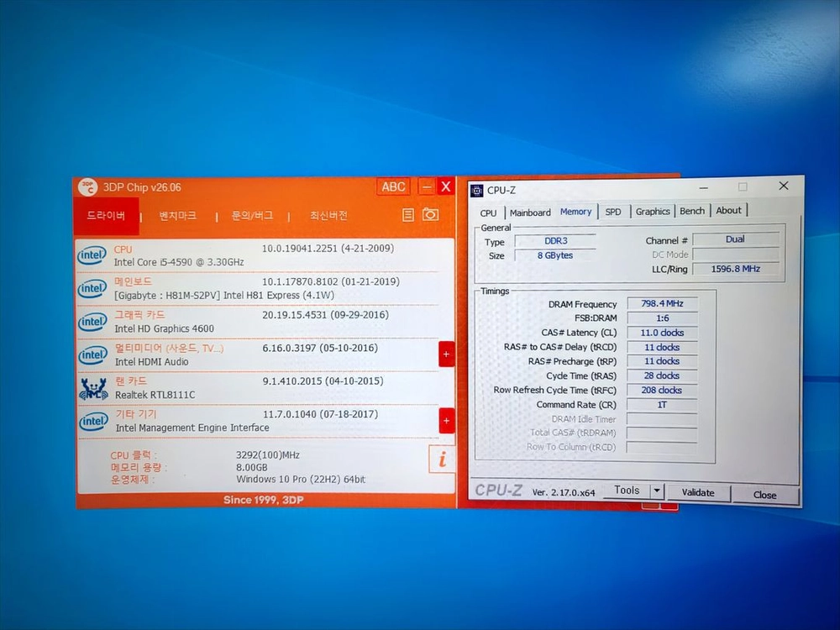Click the Dual channel value field
The height and width of the screenshot is (630, 840).
735,239
